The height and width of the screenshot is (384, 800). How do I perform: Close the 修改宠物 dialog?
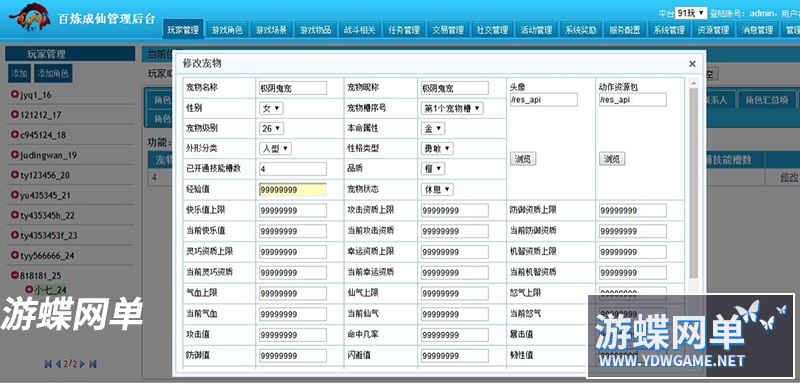692,64
